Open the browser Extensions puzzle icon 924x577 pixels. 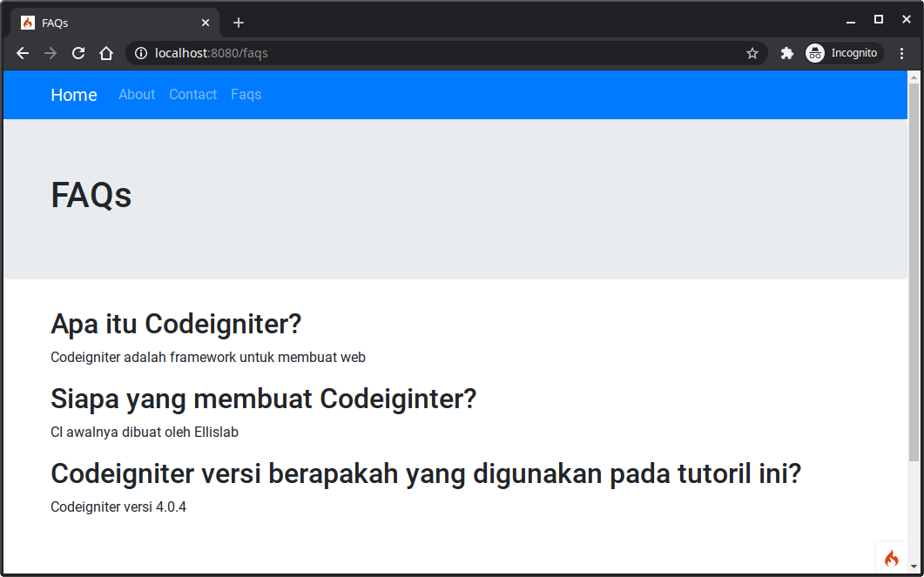point(786,53)
